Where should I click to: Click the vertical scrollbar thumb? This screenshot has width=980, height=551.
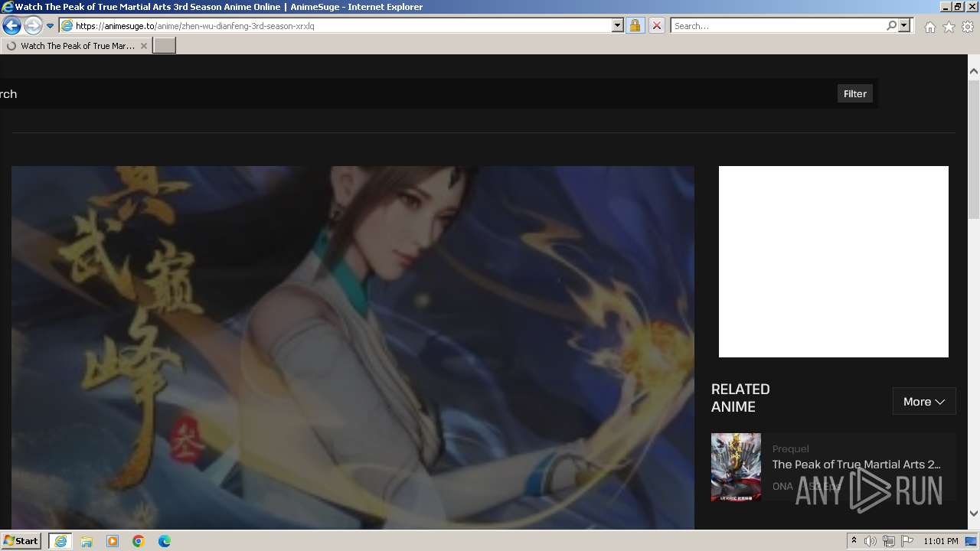coord(974,148)
